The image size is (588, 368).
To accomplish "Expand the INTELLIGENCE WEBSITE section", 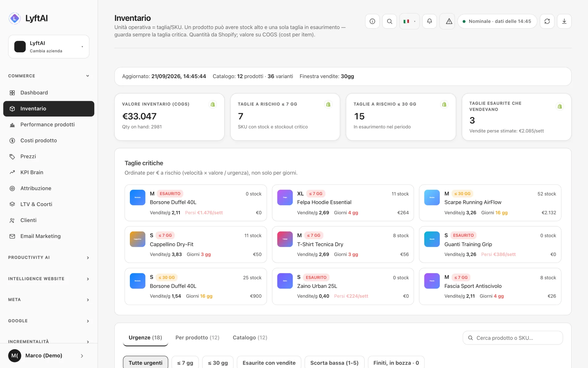I will 49,279.
